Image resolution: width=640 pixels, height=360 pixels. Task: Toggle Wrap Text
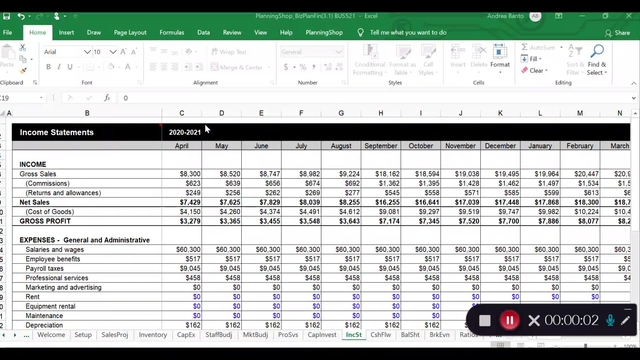pos(229,52)
